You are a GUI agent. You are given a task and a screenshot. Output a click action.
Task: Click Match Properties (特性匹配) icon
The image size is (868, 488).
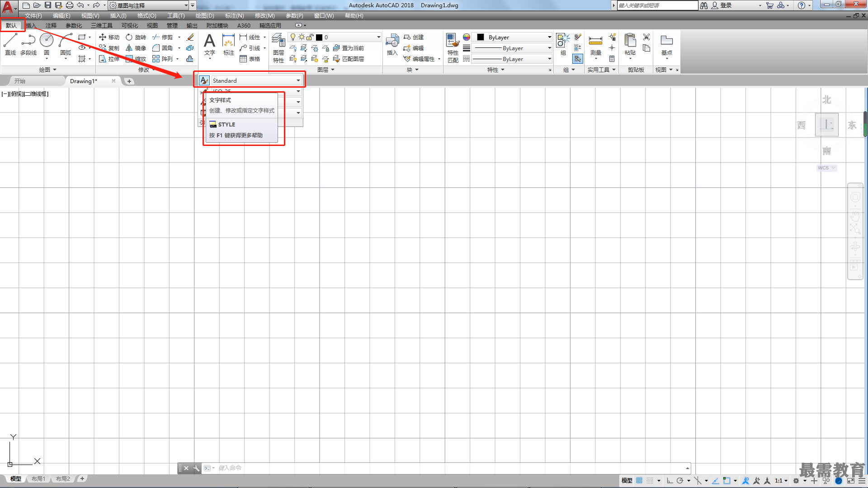tap(453, 48)
